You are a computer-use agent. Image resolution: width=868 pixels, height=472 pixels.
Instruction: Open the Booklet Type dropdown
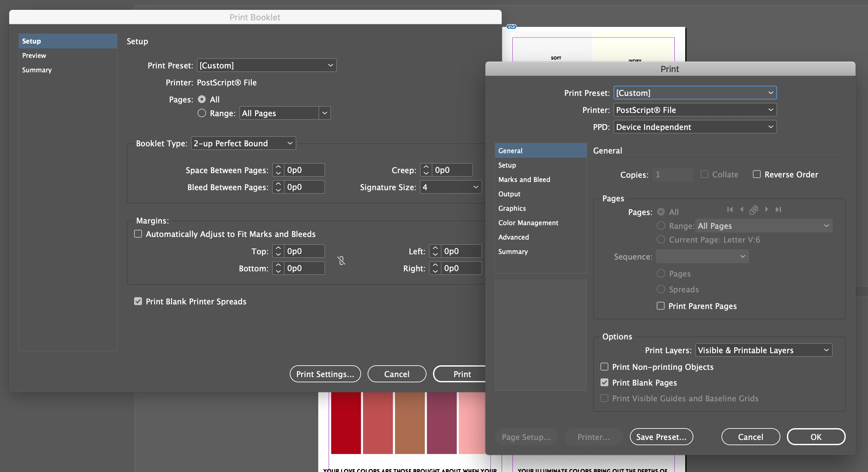point(243,143)
